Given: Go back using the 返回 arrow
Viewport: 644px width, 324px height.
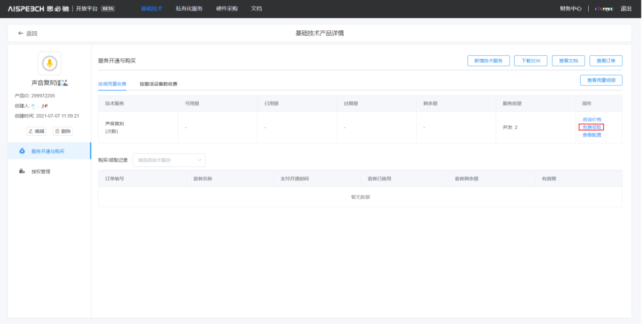Looking at the screenshot, I should [x=28, y=34].
